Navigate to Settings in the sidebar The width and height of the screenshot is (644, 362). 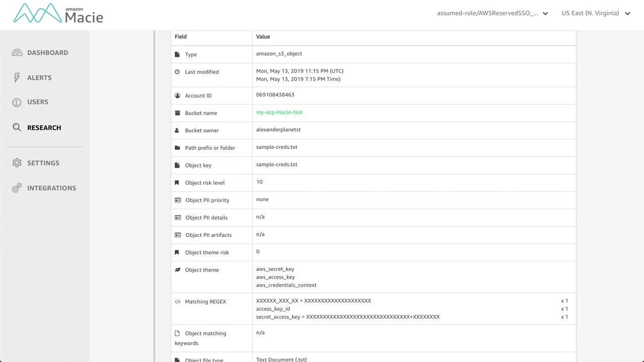coord(43,163)
